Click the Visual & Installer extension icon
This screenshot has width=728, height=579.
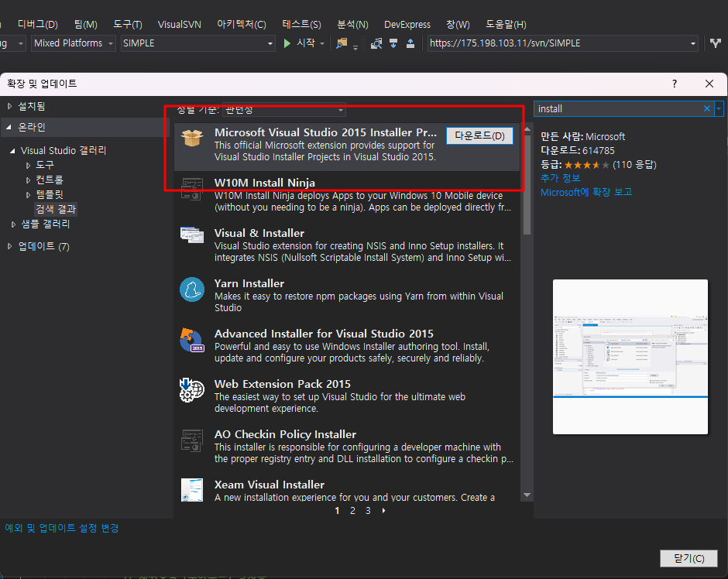pyautogui.click(x=192, y=235)
